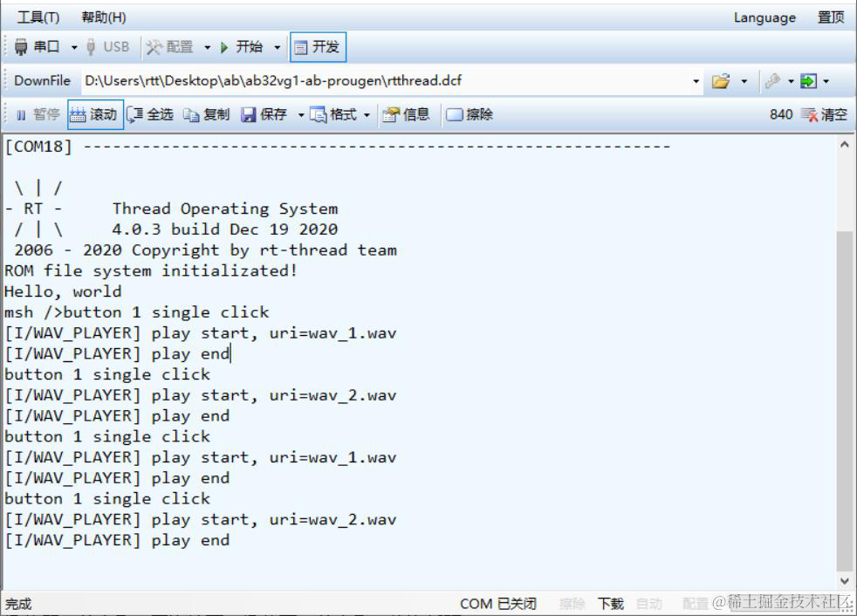Click 完成 status in status bar
The height and width of the screenshot is (616, 857).
(18, 604)
